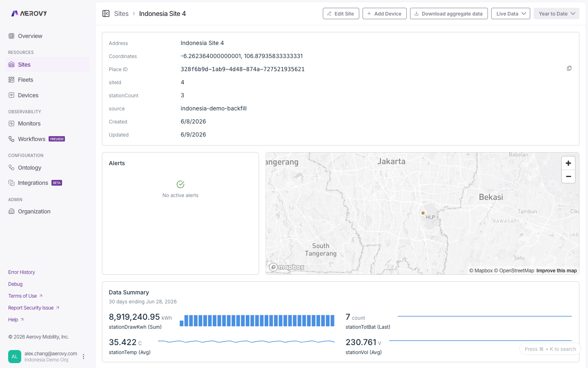Click the OpenStreetMap attribution link
Screen dimensions: 588x368
514,271
